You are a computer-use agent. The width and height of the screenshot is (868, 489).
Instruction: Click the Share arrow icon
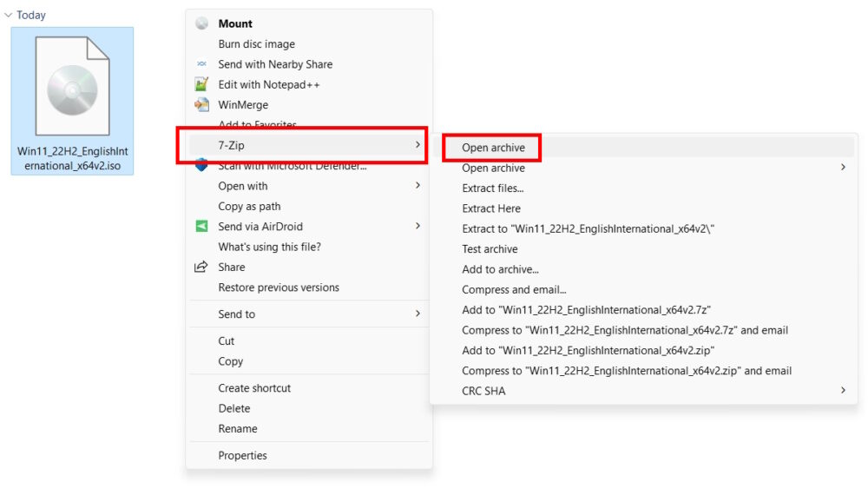pos(202,268)
